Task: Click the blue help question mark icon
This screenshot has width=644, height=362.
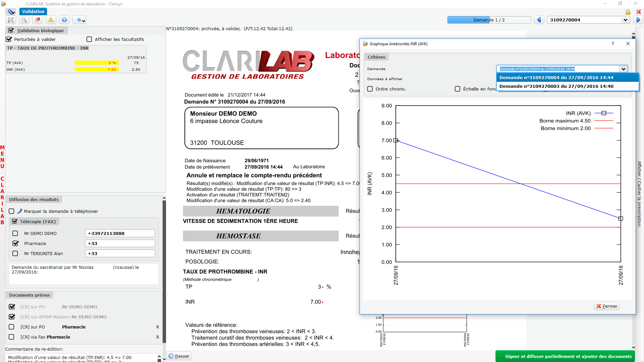Action: (64, 20)
